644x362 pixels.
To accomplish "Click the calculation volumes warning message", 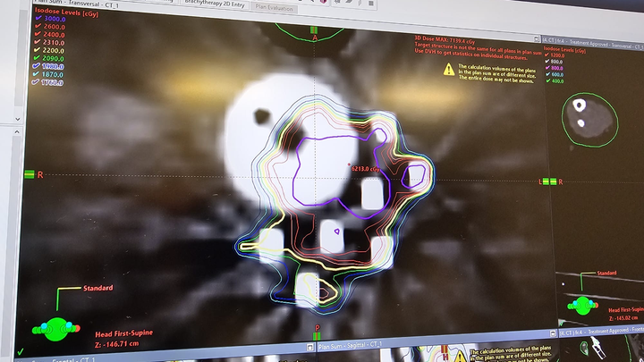I will click(x=497, y=73).
